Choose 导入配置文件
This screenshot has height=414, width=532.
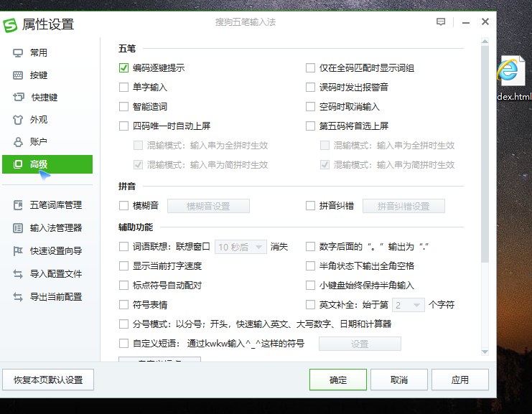click(47, 273)
